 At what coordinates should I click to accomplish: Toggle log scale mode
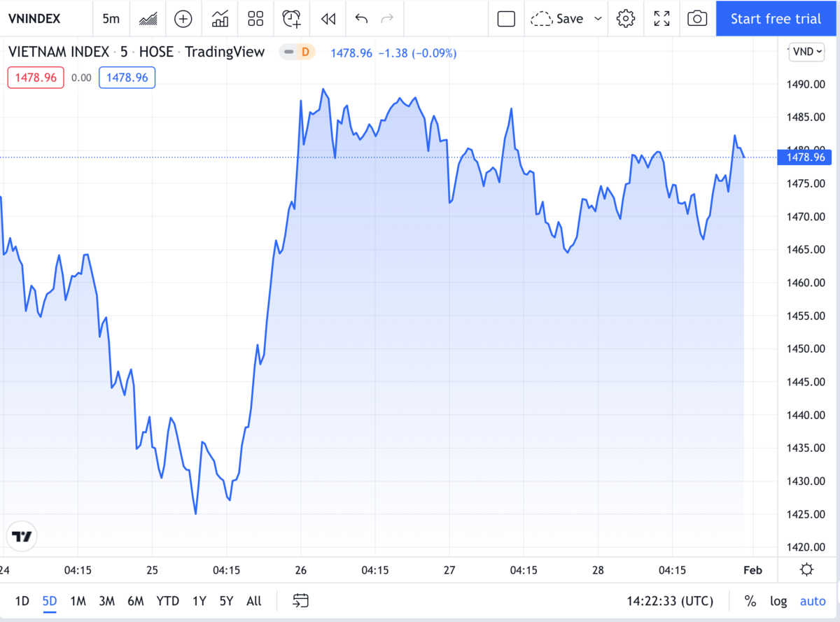tap(778, 601)
